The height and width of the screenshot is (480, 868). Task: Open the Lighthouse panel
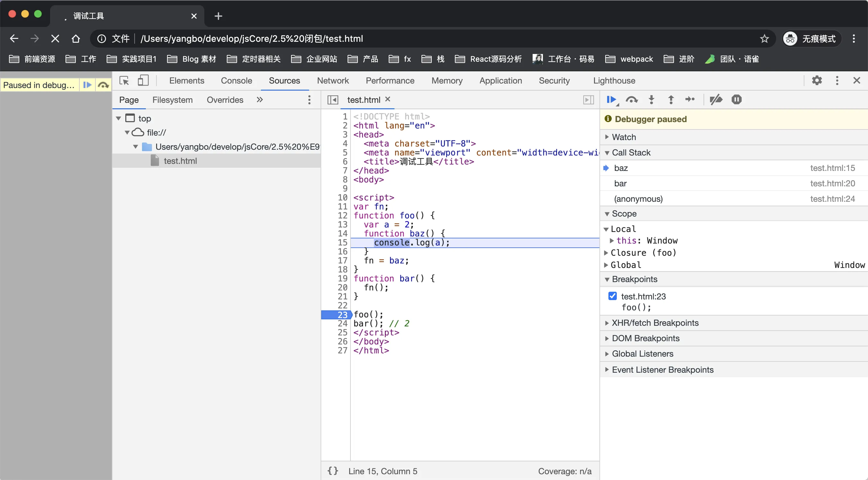point(614,81)
